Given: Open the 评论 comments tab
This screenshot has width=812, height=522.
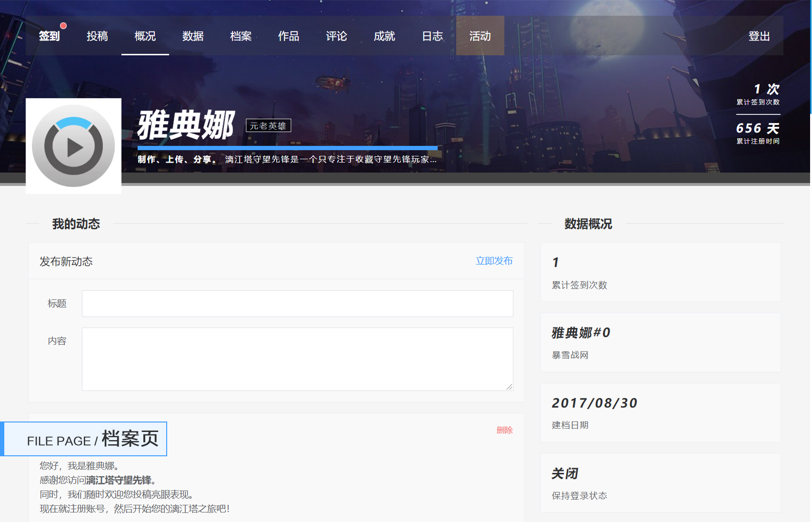Looking at the screenshot, I should point(336,36).
